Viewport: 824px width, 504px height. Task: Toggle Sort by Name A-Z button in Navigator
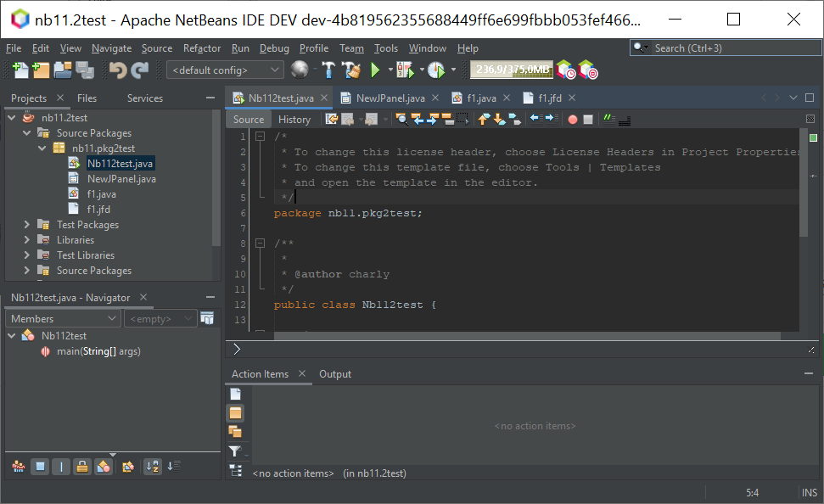pos(153,466)
